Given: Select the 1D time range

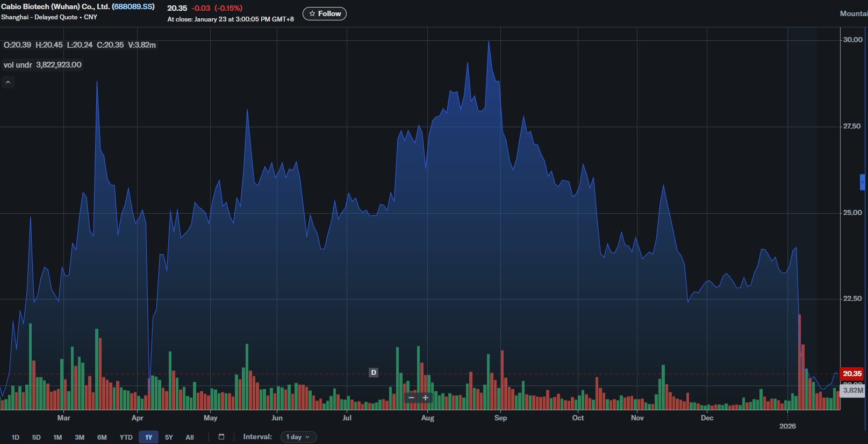Looking at the screenshot, I should click(x=16, y=437).
